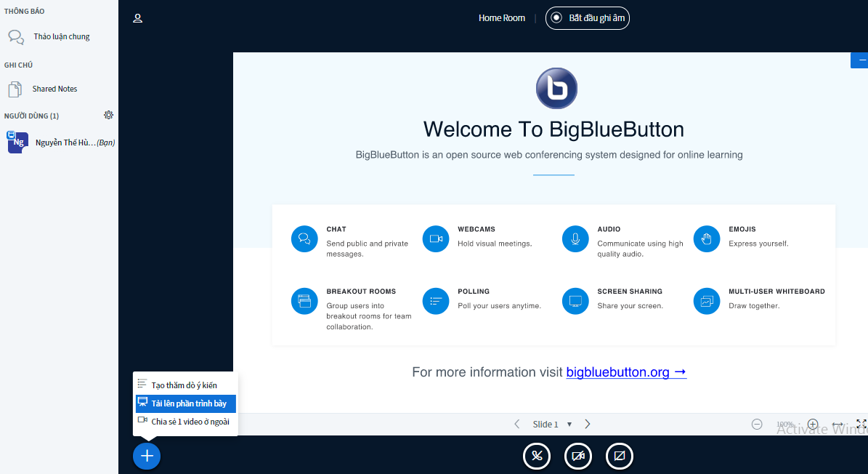Minimize presentation with the blue minus button
Screen dimensions: 868x474
click(x=860, y=60)
